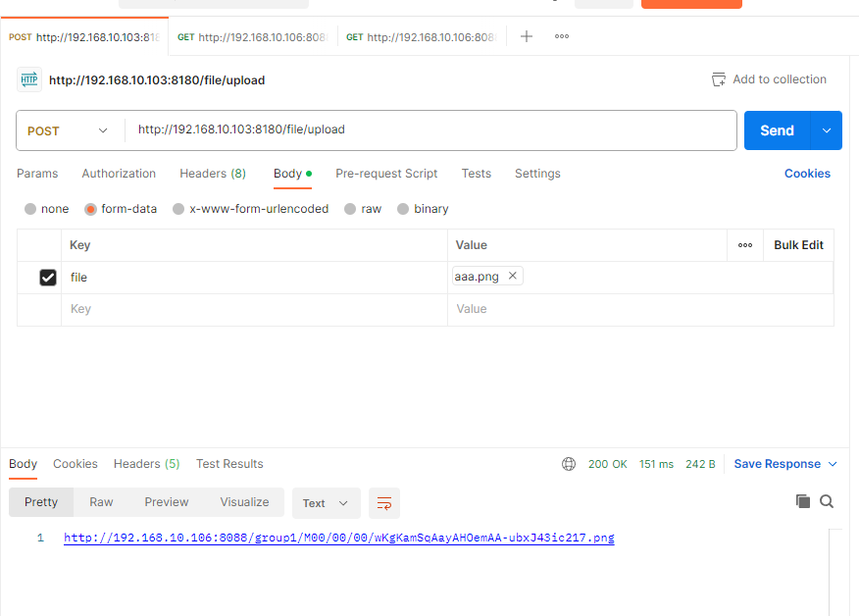Select x-www-form-urlencoded body type
Screen dimensions: 859x616
[x=178, y=209]
